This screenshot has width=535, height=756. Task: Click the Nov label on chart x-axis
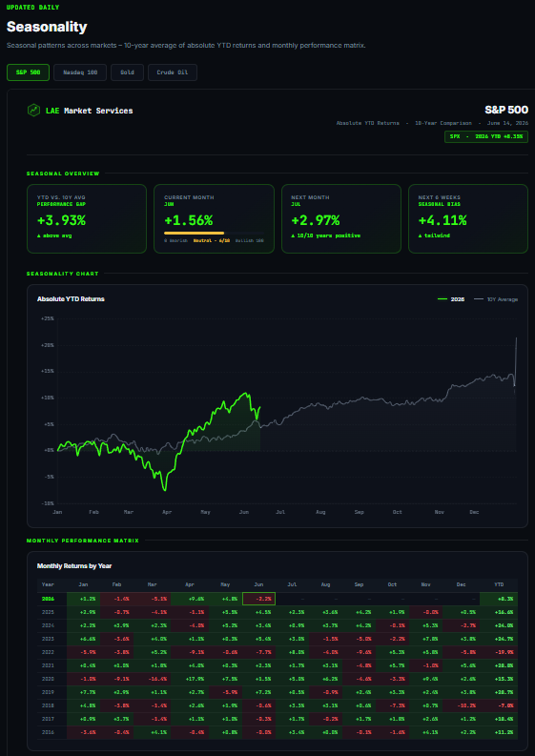(439, 512)
